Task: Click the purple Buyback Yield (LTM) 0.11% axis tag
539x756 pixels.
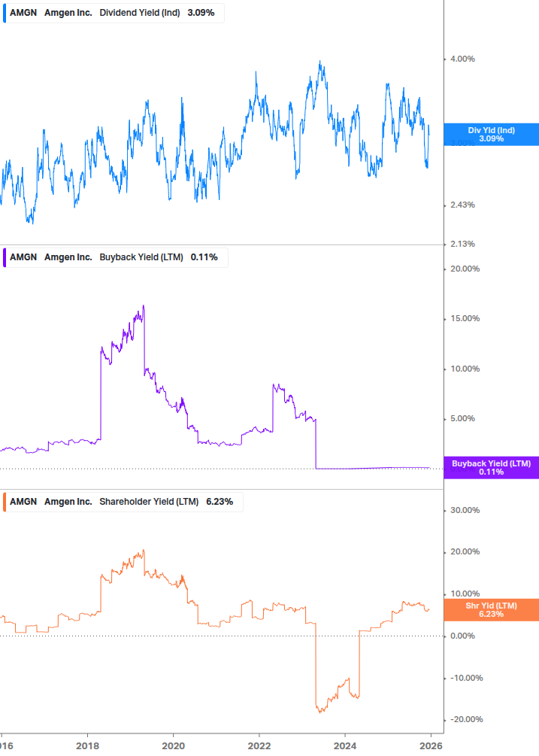Action: pyautogui.click(x=492, y=468)
